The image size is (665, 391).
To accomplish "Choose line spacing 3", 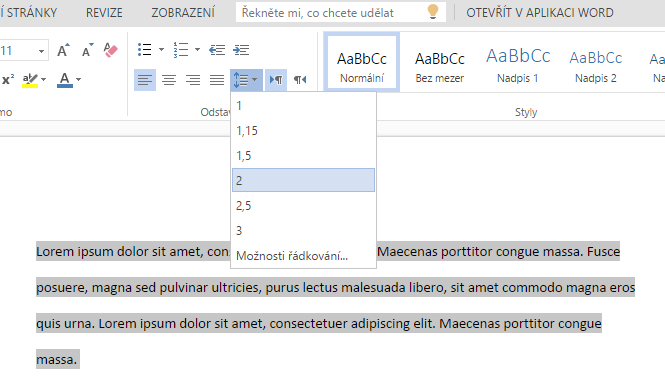I will 303,231.
